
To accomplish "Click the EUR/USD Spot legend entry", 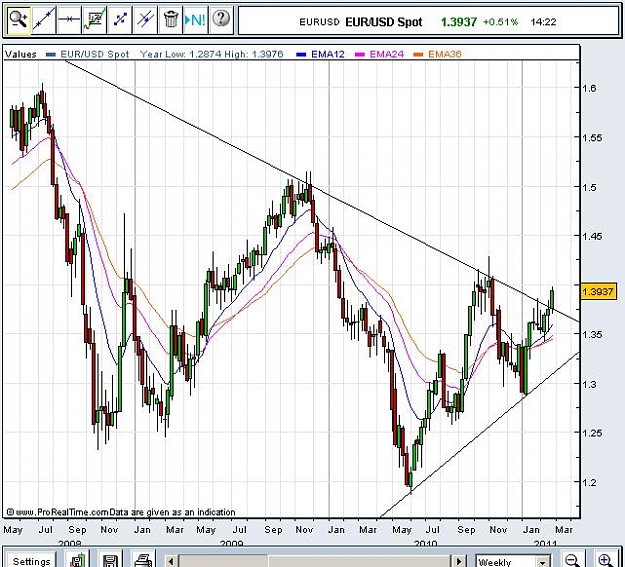I will pyautogui.click(x=88, y=54).
